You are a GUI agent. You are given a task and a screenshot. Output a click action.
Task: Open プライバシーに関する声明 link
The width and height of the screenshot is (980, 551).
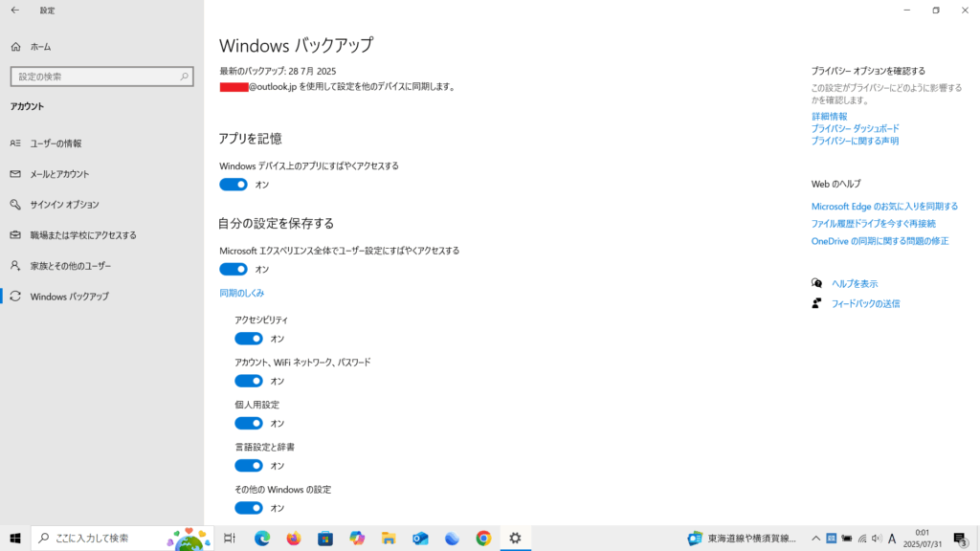click(855, 141)
